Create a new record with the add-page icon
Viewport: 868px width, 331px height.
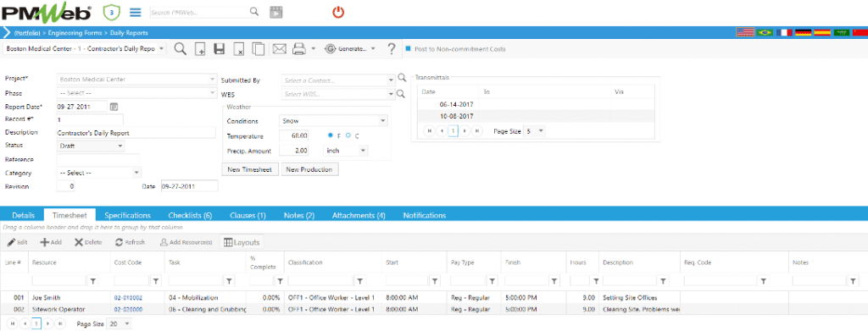(200, 49)
